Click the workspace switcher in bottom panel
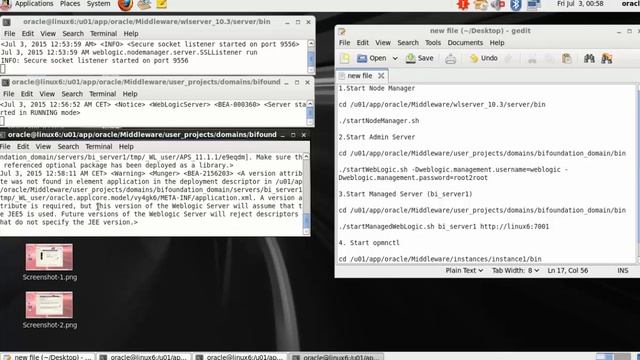The image size is (640, 360). pos(613,357)
